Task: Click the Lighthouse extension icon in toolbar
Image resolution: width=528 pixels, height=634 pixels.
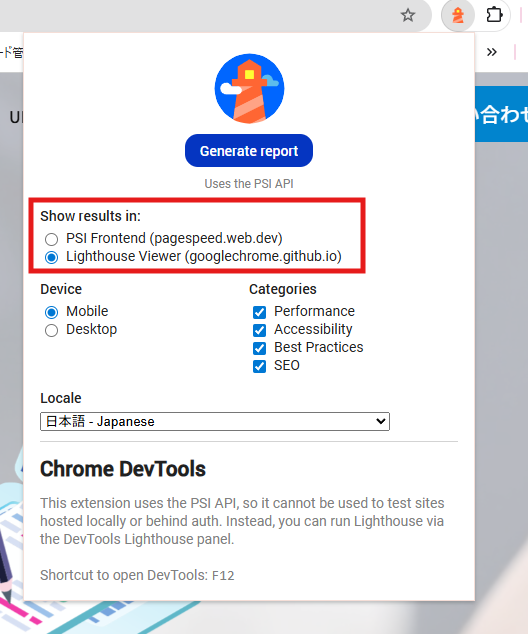Action: coord(458,16)
